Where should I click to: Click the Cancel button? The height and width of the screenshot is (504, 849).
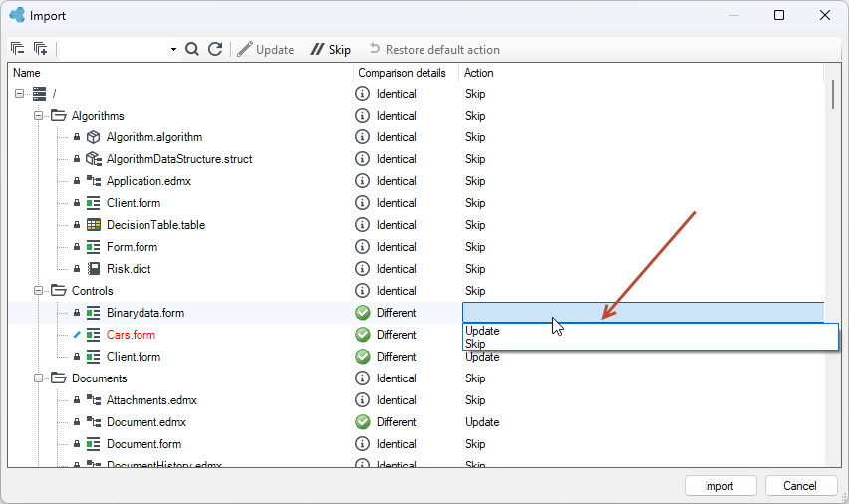click(x=801, y=486)
